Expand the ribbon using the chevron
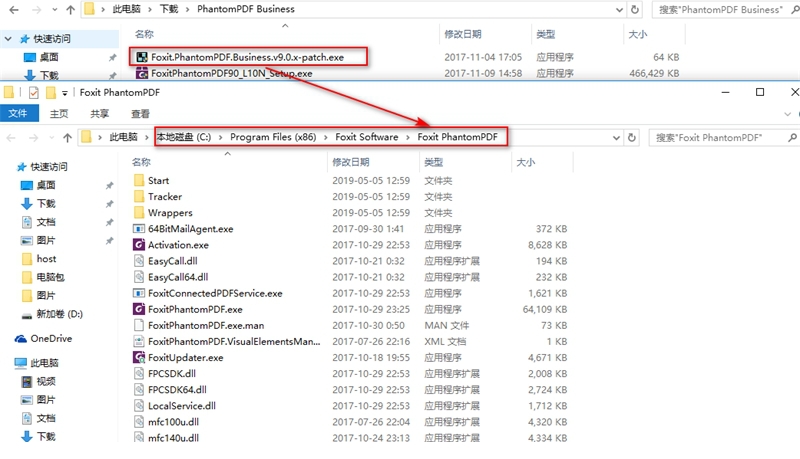The width and height of the screenshot is (800, 459). click(x=788, y=114)
